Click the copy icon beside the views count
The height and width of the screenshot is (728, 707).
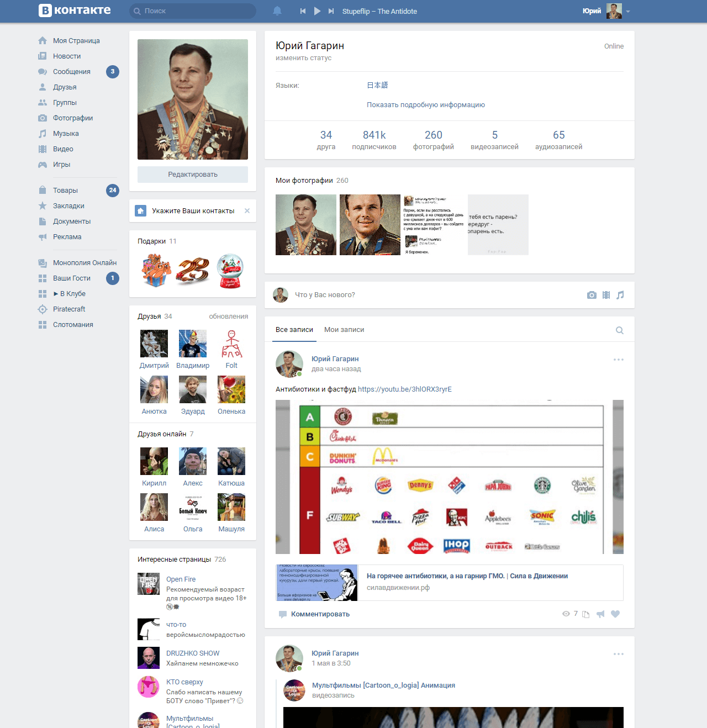(x=586, y=614)
